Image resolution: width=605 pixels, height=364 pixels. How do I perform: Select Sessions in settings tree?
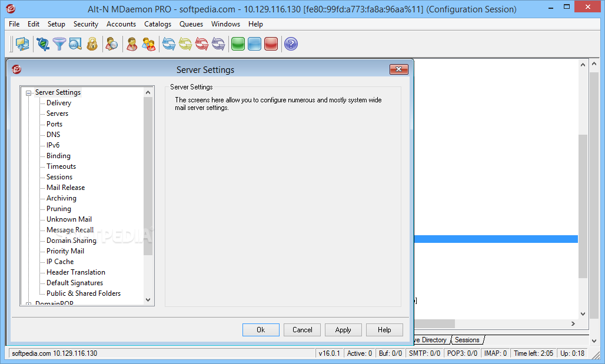point(59,177)
